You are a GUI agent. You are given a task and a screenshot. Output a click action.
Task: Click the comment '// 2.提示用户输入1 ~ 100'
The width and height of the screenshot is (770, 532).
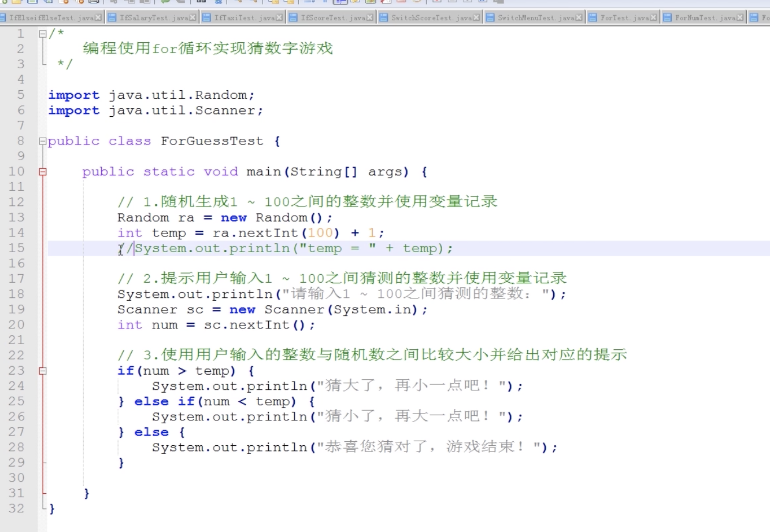click(x=342, y=278)
